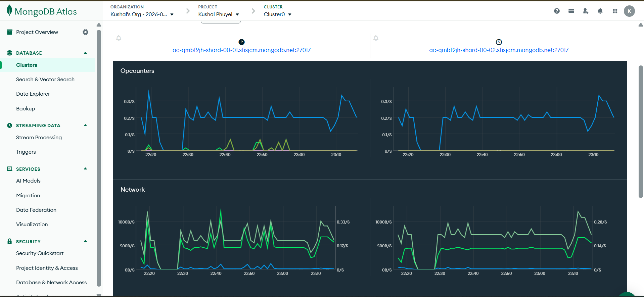Click shard-00-02 Network chart
Screen dimensions: 644x297
tap(493, 238)
